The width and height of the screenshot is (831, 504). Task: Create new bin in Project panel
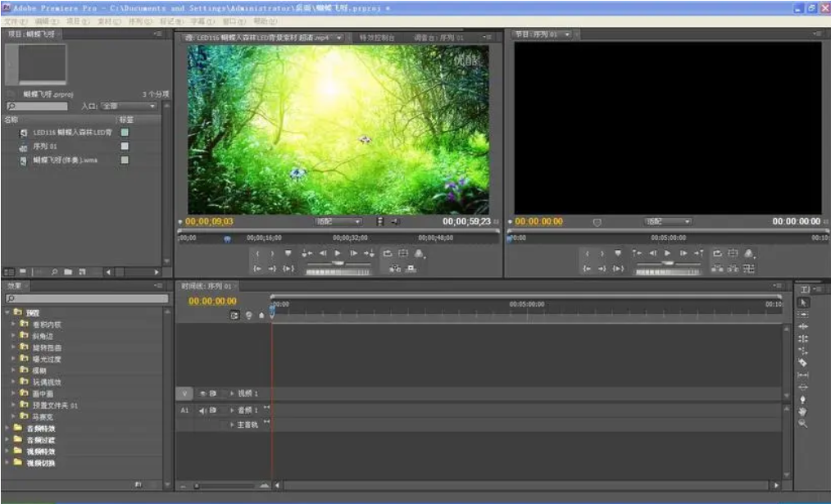[x=68, y=272]
